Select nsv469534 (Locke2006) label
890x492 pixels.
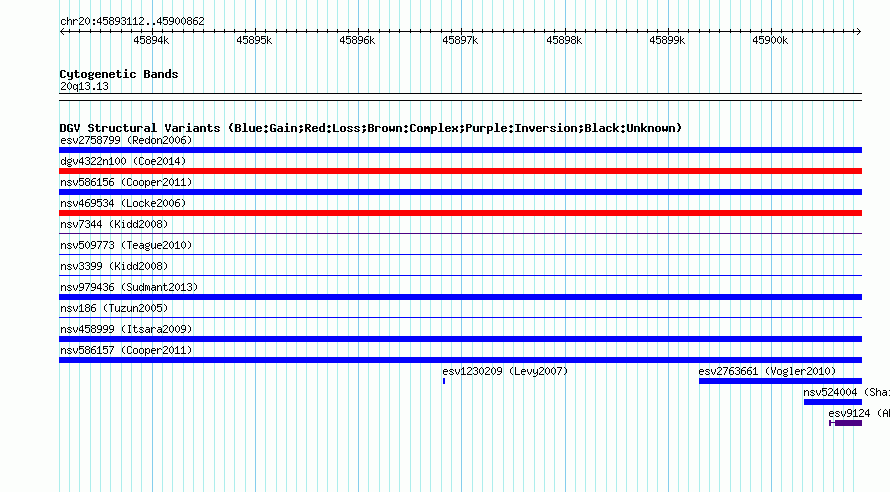tap(123, 203)
